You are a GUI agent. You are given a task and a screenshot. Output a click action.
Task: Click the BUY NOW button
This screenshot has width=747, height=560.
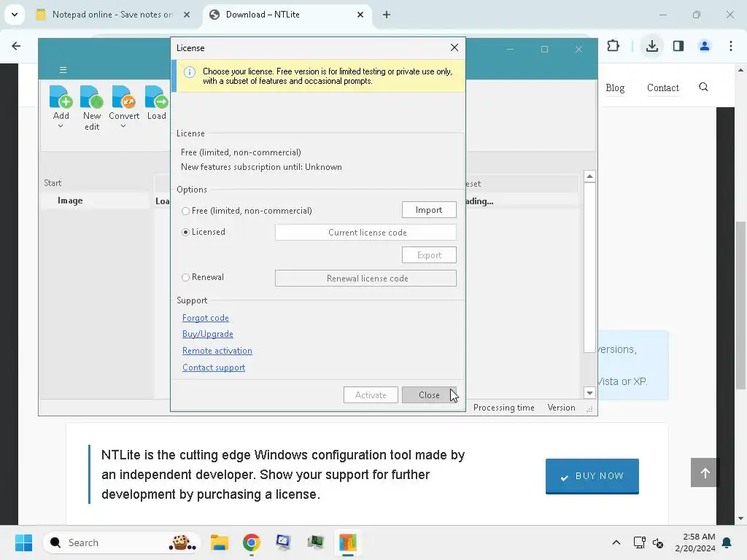point(592,475)
